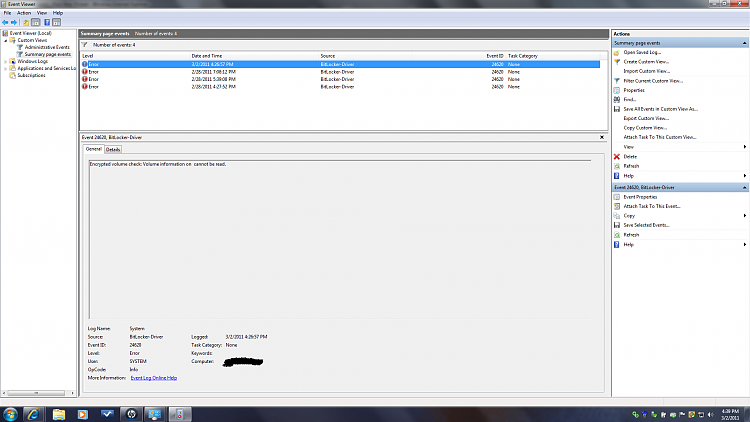Sort by the Level column header
Viewport: 750px width, 422px height.
pos(135,56)
